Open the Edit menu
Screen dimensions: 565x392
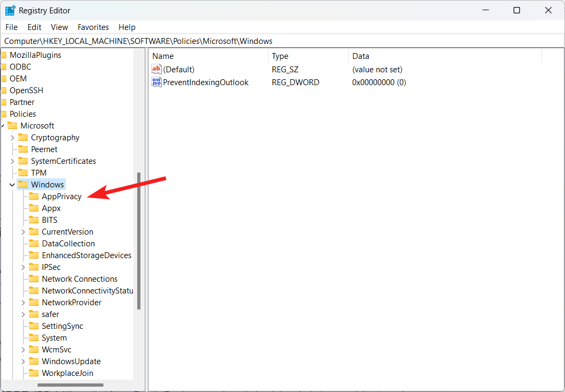pyautogui.click(x=34, y=27)
